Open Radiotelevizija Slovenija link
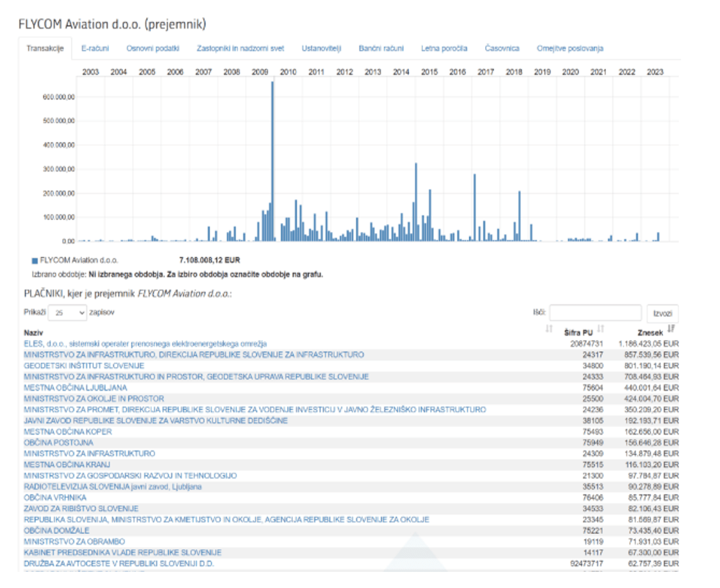This screenshot has height=588, width=720. tap(113, 486)
